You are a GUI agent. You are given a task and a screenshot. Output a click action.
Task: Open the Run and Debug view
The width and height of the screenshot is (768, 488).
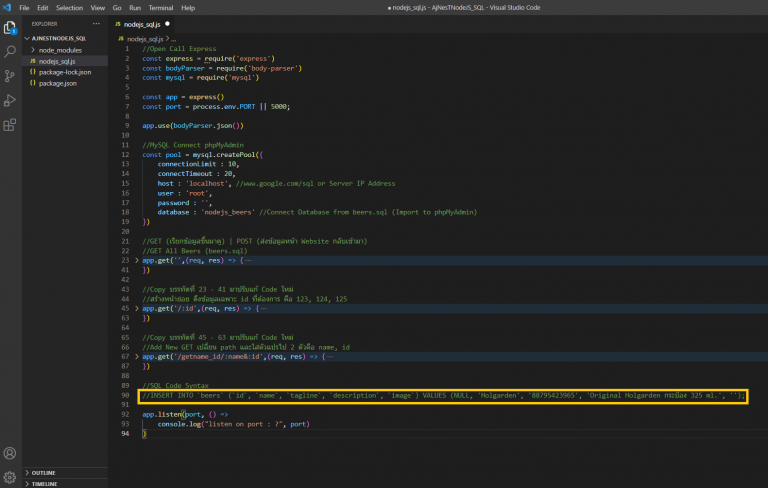pos(10,100)
